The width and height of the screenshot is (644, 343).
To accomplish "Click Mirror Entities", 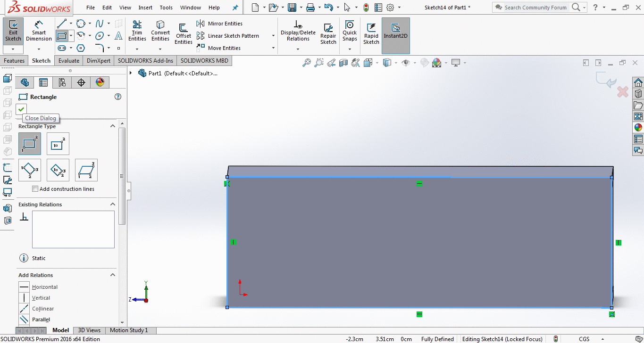I will 220,24.
